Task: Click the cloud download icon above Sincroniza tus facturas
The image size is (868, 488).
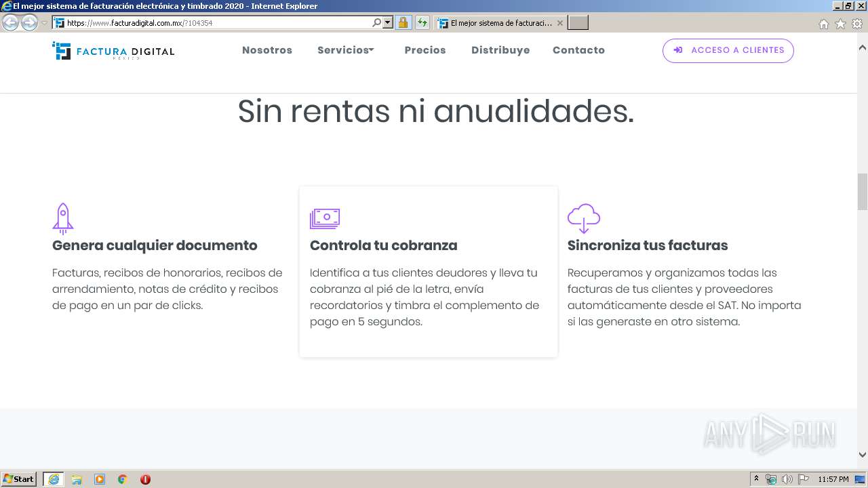Action: coord(584,218)
